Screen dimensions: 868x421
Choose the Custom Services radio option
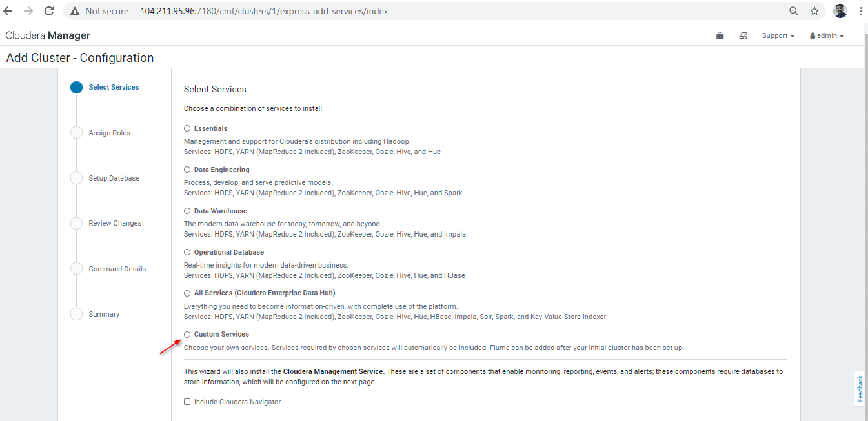tap(187, 335)
